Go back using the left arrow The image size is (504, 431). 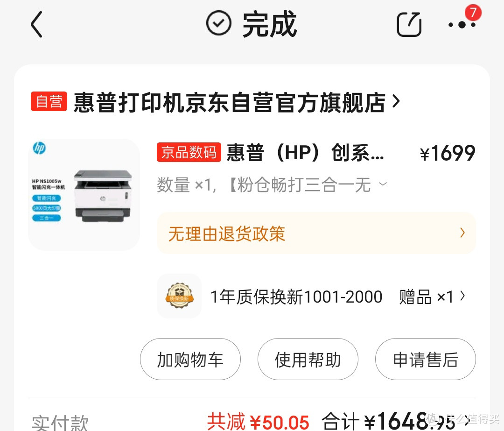(x=36, y=24)
